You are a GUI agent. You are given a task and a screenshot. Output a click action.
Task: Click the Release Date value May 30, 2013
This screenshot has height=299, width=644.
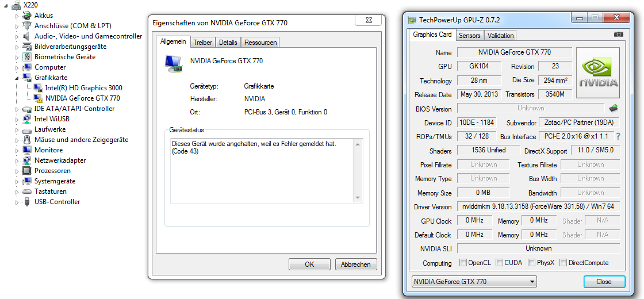pyautogui.click(x=480, y=94)
